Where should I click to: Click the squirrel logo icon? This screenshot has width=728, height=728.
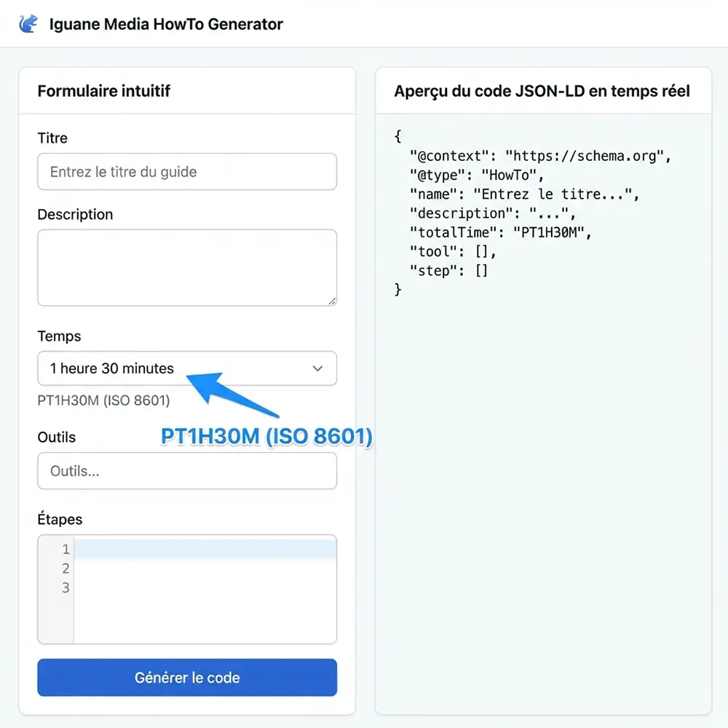[x=28, y=23]
